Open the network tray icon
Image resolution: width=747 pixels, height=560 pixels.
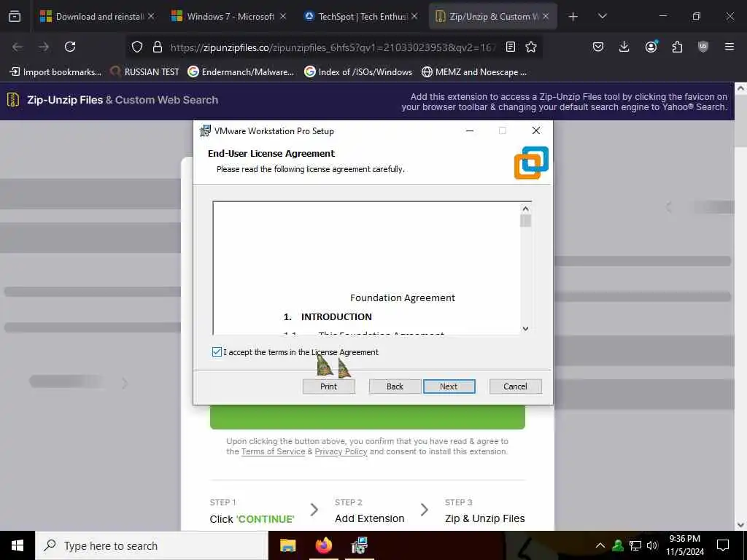click(635, 545)
